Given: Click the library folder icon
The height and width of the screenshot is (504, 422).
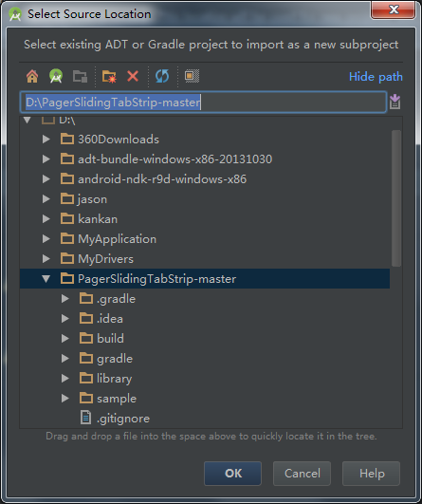Looking at the screenshot, I should coord(86,378).
